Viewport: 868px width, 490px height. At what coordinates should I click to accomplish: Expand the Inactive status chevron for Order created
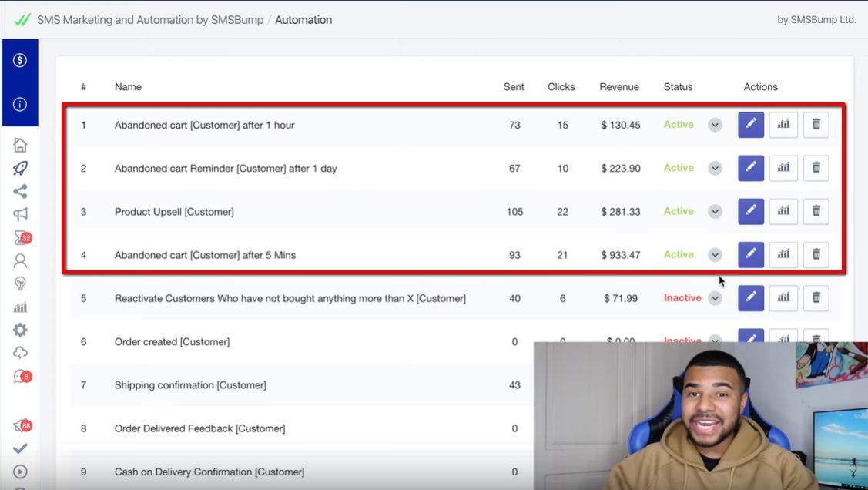click(714, 340)
